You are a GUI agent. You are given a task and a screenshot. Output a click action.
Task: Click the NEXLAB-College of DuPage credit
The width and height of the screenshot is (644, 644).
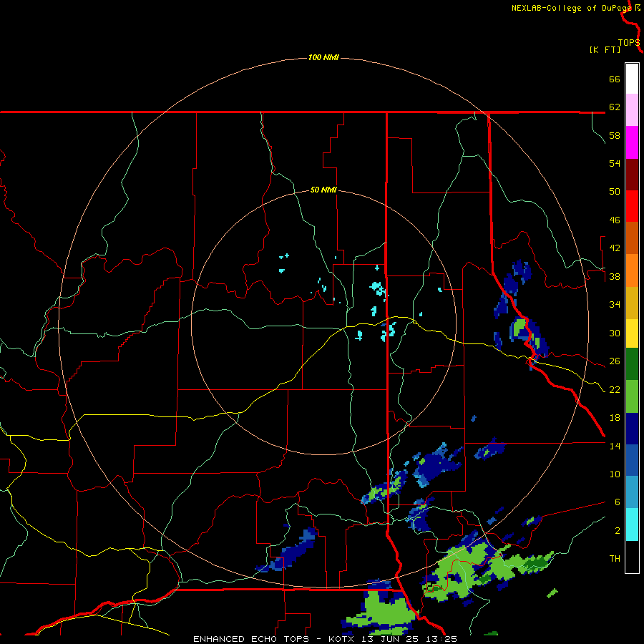click(x=571, y=8)
